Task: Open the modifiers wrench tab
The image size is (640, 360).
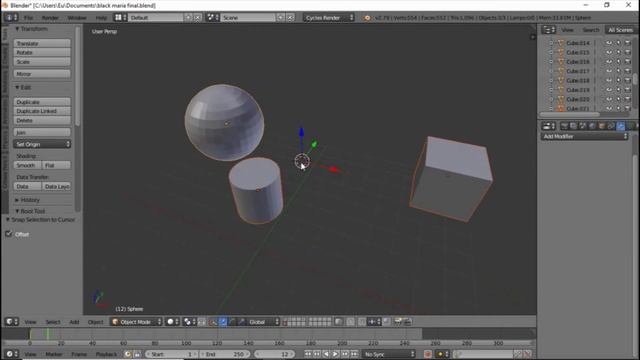Action: pos(620,126)
